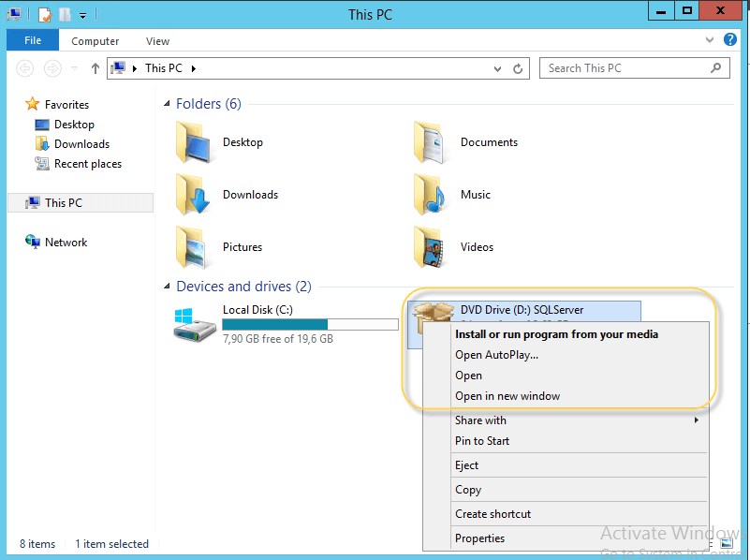Open the Computer ribbon tab

pyautogui.click(x=96, y=41)
